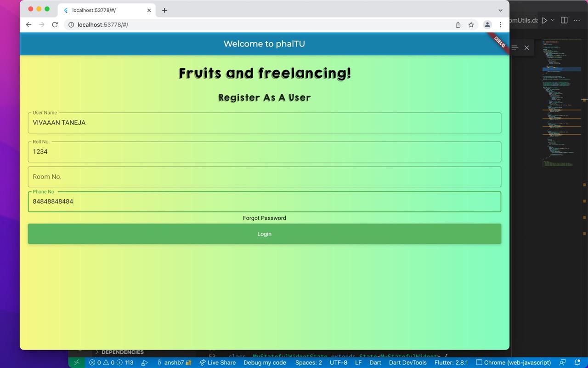Open Dart DevTools from the status bar
Image resolution: width=588 pixels, height=368 pixels.
(x=408, y=362)
